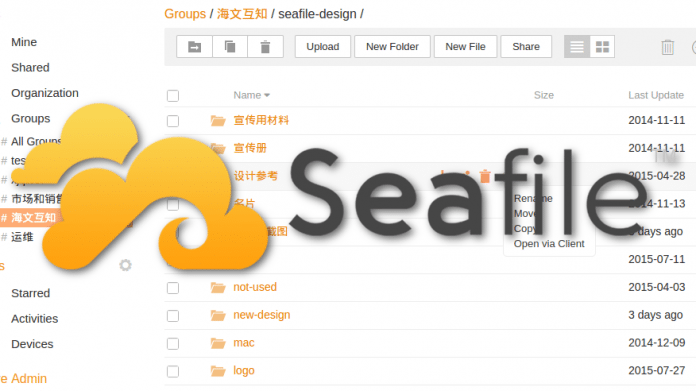Click the delete selected items toolbar icon

pyautogui.click(x=265, y=47)
